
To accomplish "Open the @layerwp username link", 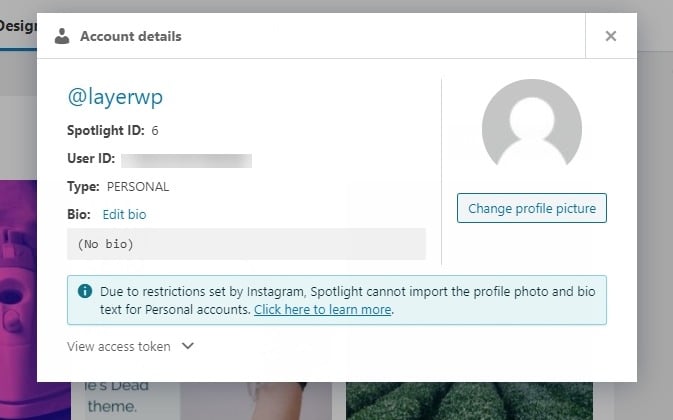I will pyautogui.click(x=115, y=97).
